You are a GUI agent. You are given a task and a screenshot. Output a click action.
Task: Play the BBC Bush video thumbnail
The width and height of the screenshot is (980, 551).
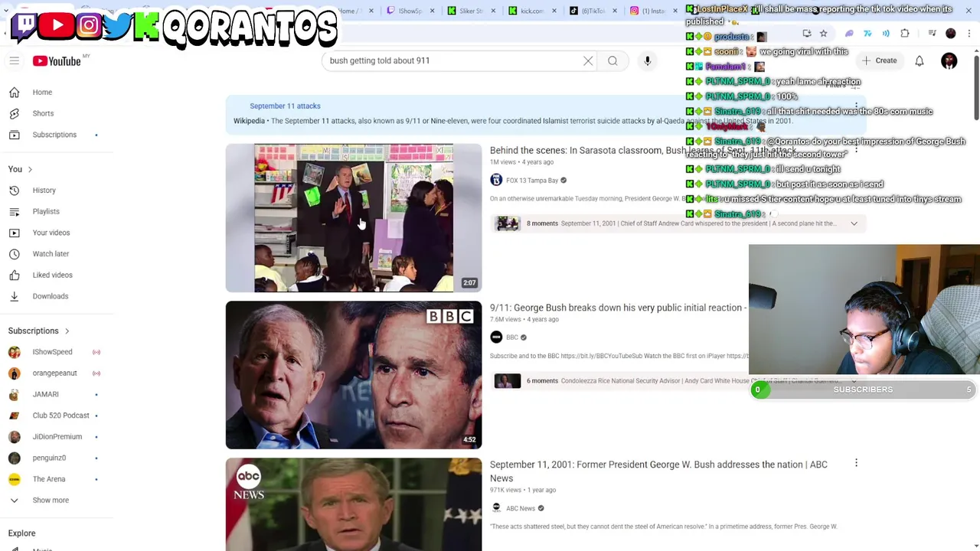click(x=354, y=375)
